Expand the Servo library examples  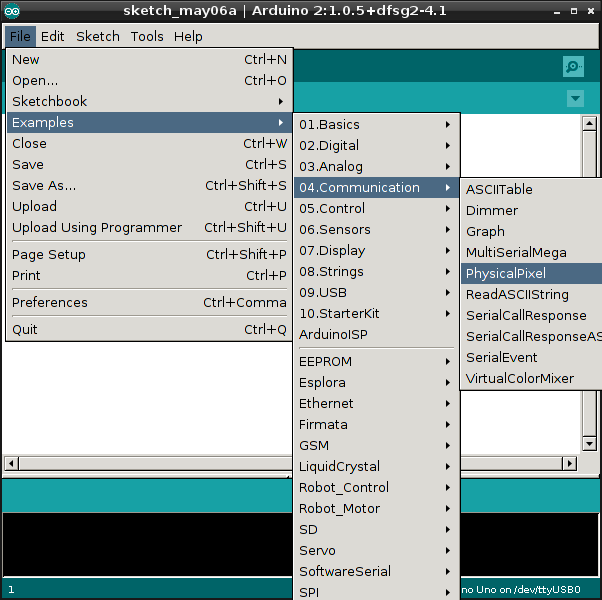click(x=376, y=550)
